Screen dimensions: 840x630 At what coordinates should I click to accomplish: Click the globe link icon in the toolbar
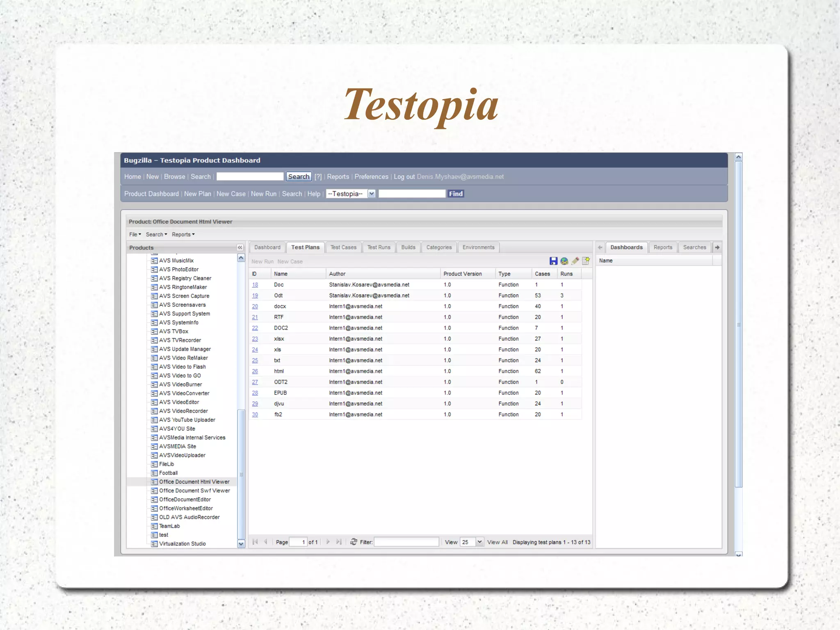click(564, 261)
